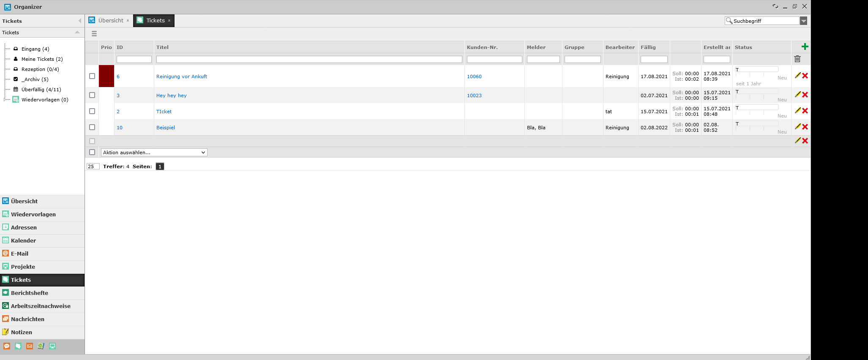Go to results page 1
The height and width of the screenshot is (360, 868).
click(160, 166)
